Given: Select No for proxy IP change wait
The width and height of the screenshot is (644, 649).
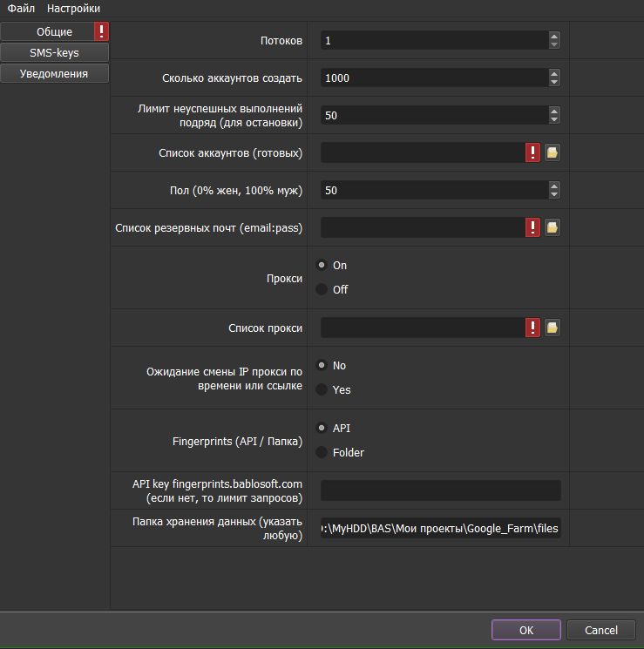Looking at the screenshot, I should pos(322,365).
